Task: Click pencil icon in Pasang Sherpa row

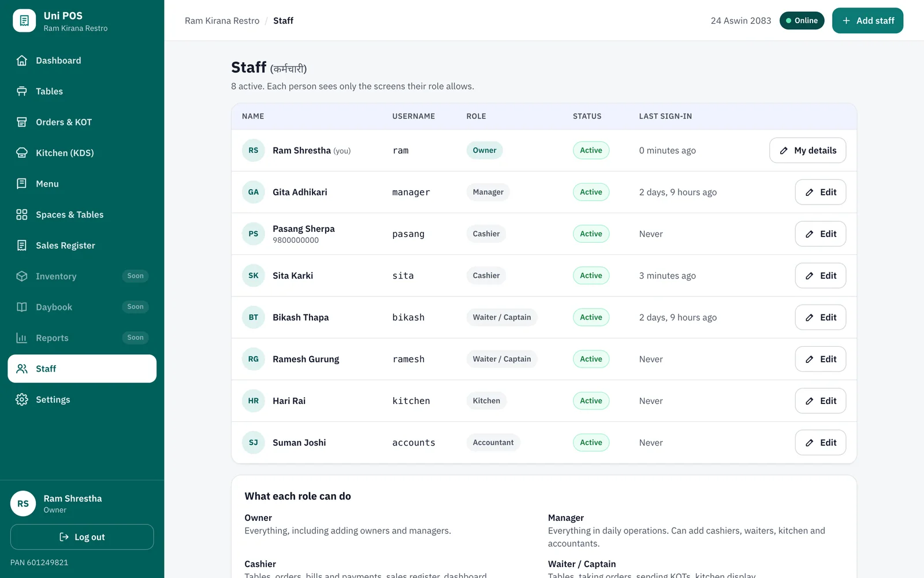Action: [810, 234]
